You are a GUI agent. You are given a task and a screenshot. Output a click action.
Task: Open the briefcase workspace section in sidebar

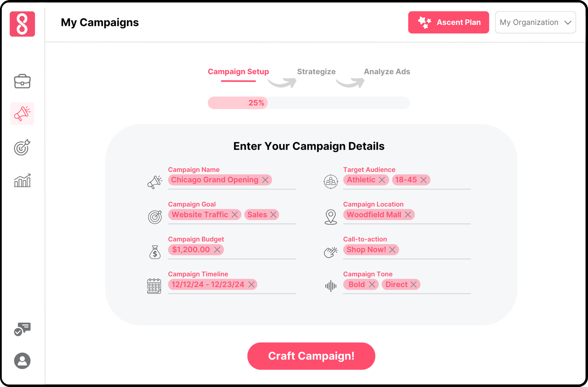coord(22,82)
